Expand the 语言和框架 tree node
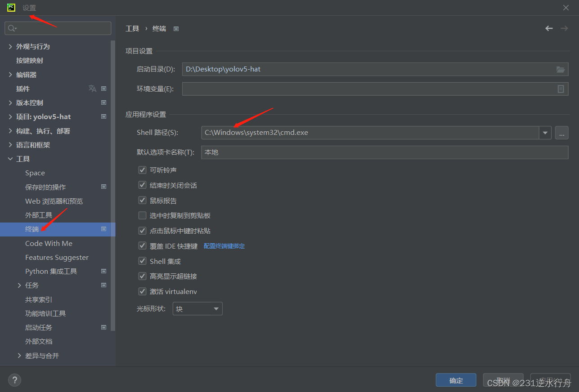The height and width of the screenshot is (392, 579). click(x=10, y=145)
